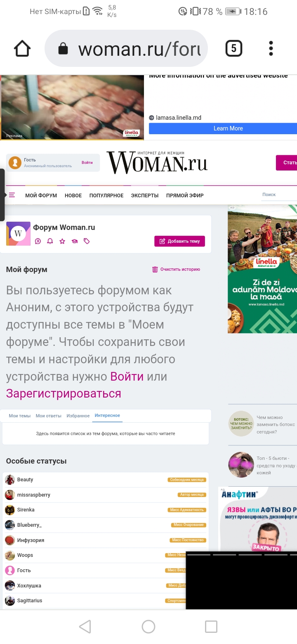Click the Собеседник месяца badge
Viewport: 297px width, 644px height.
pos(187,480)
